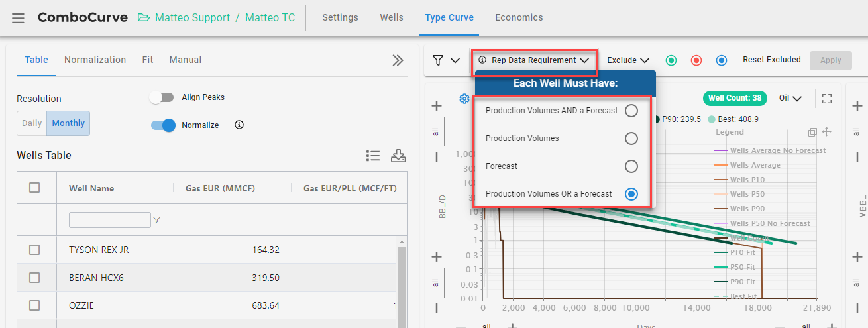This screenshot has width=868, height=328.
Task: Check the OZZIE row checkbox
Action: click(x=34, y=305)
